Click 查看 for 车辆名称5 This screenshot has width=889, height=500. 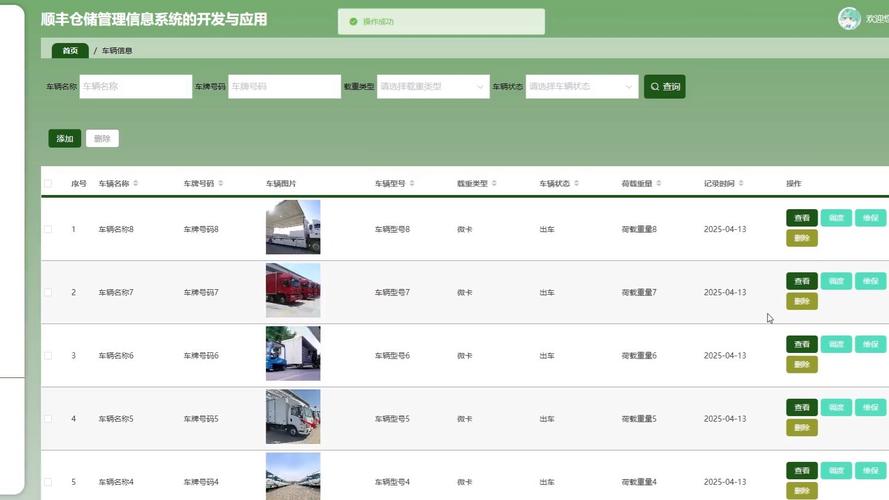802,408
